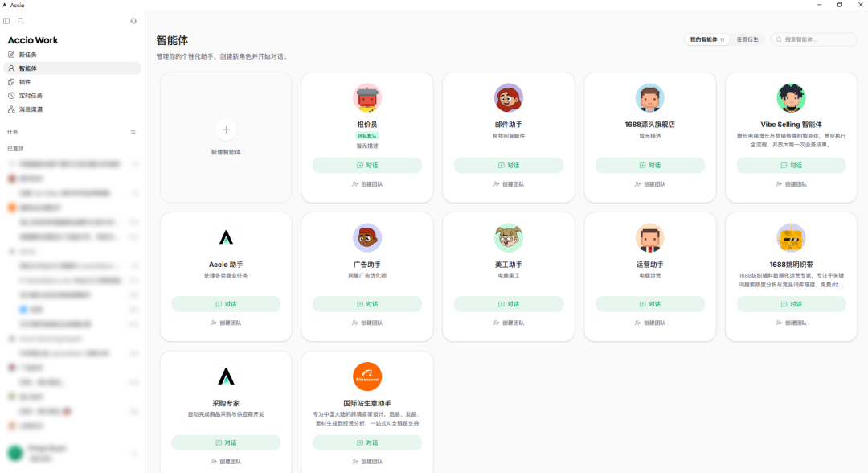Start 对话 with 1688源头旗舰店

(x=650, y=165)
